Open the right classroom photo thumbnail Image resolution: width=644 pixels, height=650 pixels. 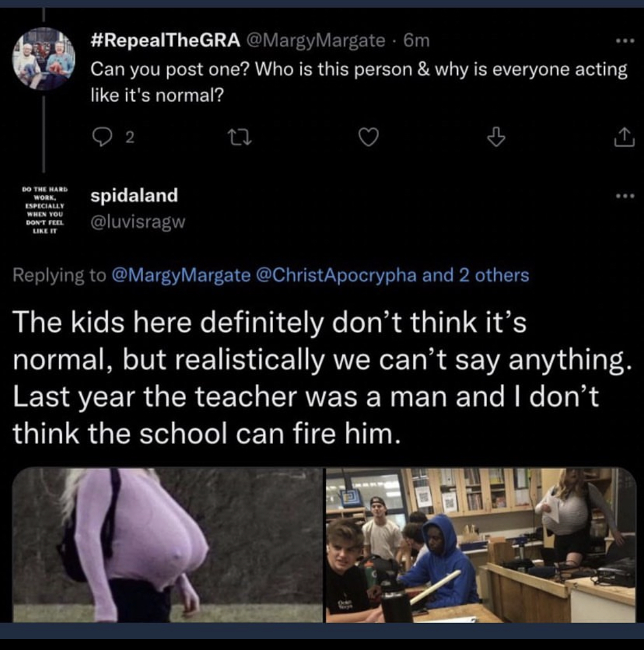tap(481, 545)
